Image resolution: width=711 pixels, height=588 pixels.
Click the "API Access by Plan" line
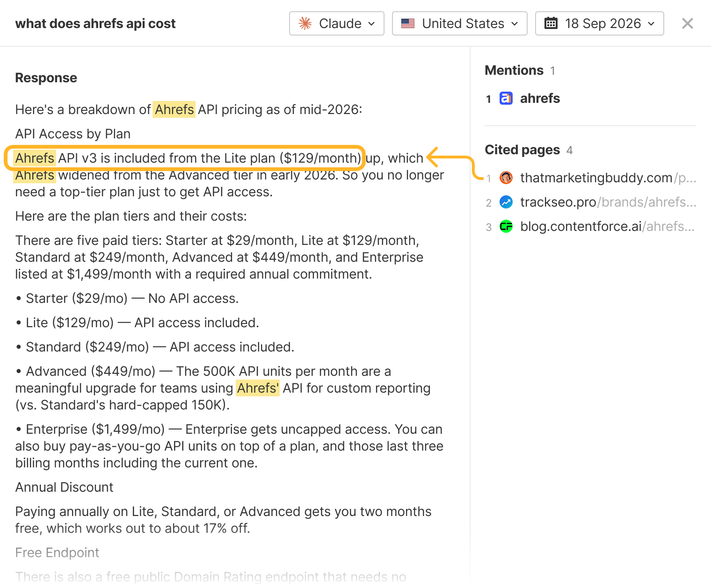73,134
